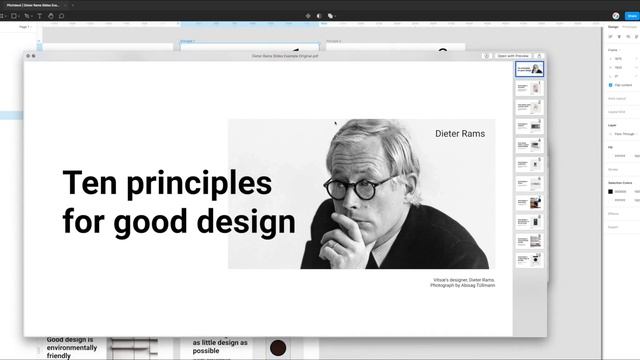Click the Quick Look PDF file name title
The height and width of the screenshot is (360, 640).
[285, 56]
